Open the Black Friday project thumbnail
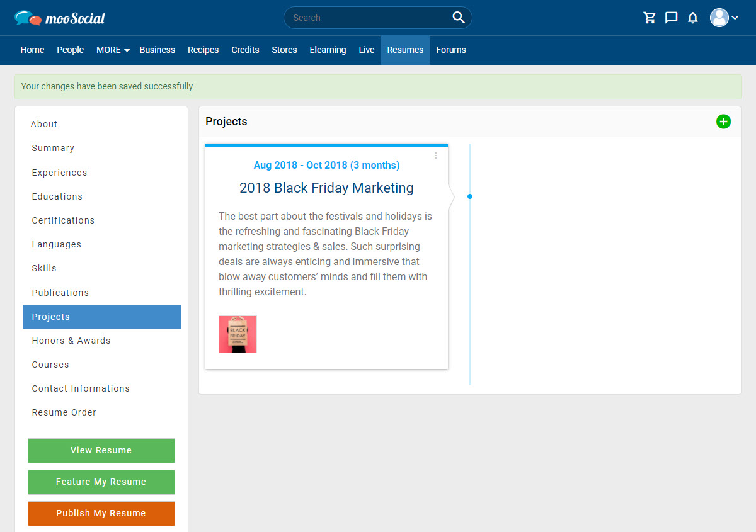Screen dimensions: 756x532 coord(238,334)
